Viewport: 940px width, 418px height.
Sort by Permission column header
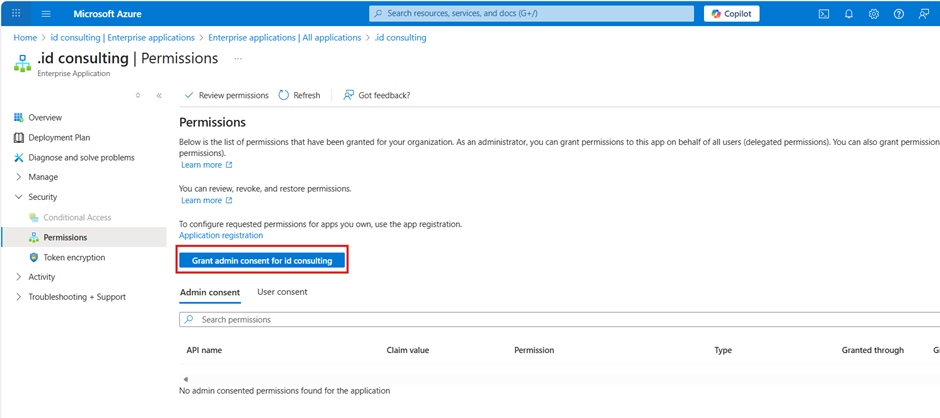pyautogui.click(x=534, y=350)
